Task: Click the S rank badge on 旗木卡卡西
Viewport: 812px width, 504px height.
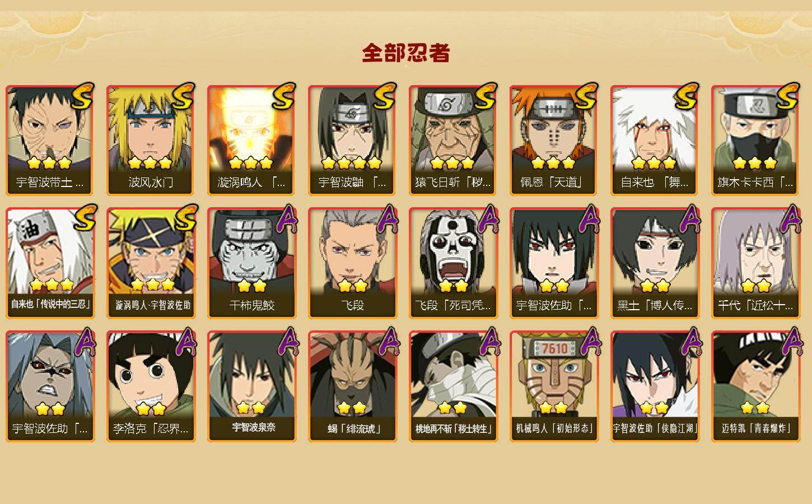Action: coord(788,95)
